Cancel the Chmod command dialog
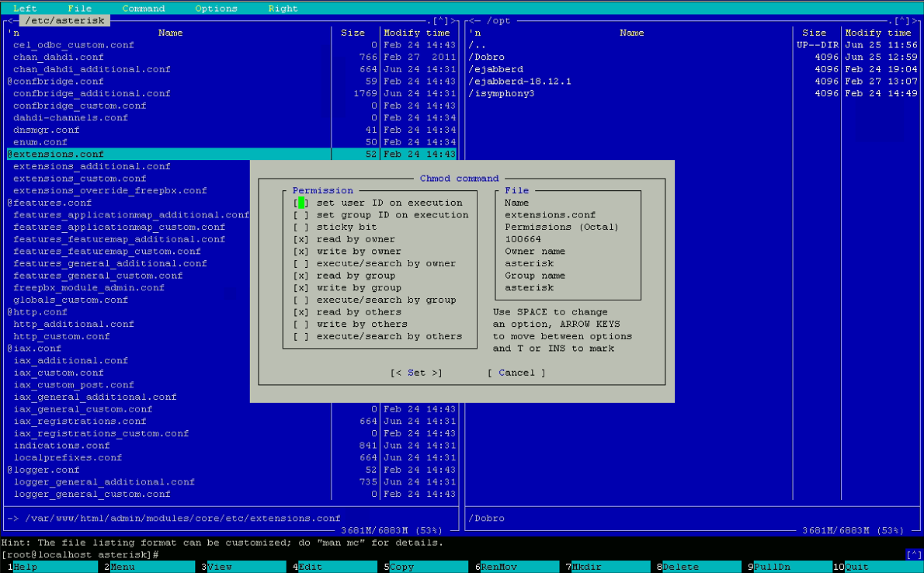 click(x=516, y=373)
